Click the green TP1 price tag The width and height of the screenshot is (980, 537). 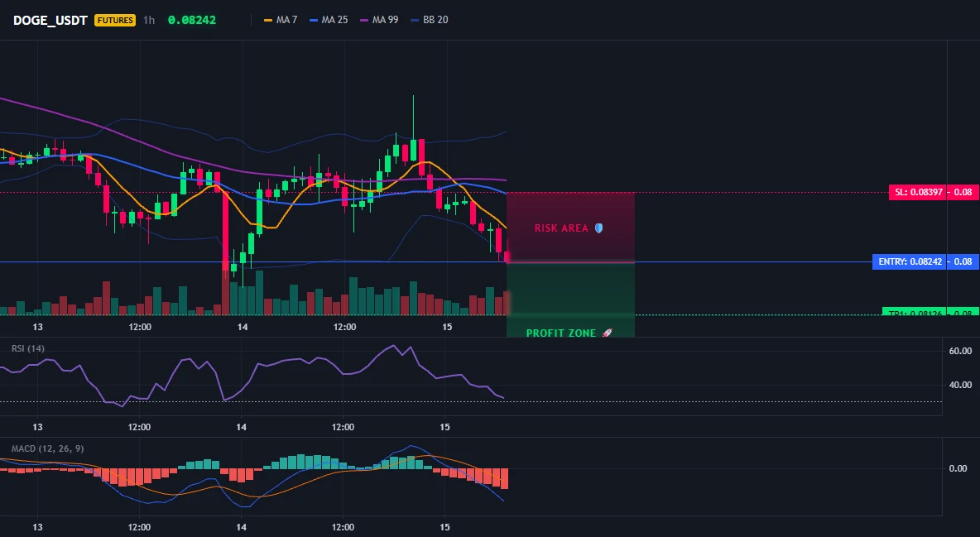pos(915,312)
